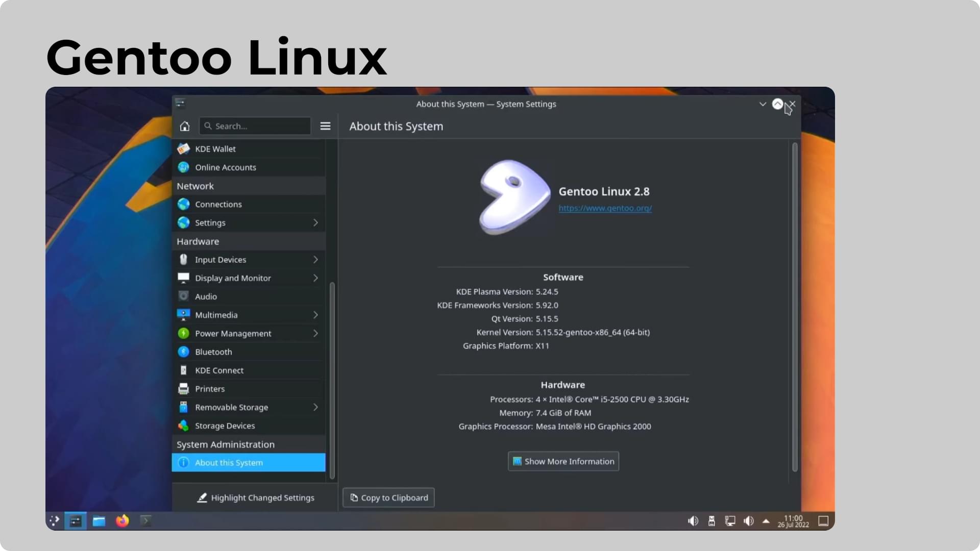Open the Dolphin file manager from the taskbar
The width and height of the screenshot is (980, 551).
pos(99,521)
